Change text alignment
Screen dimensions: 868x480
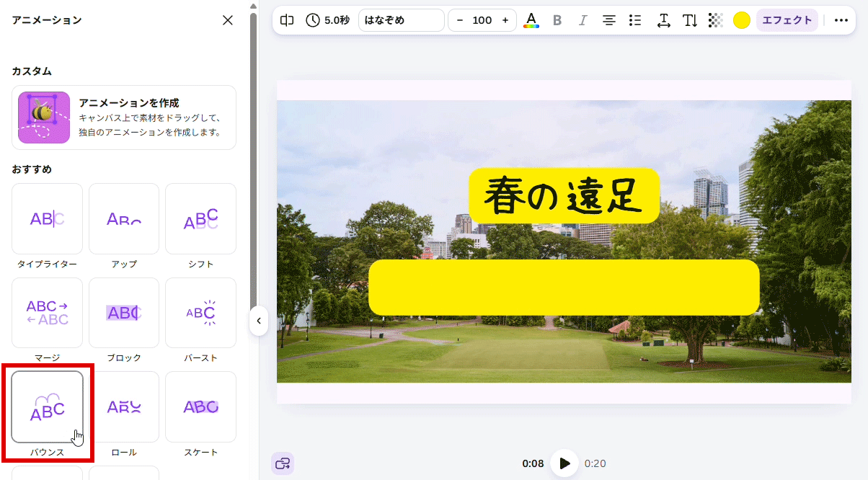point(609,20)
